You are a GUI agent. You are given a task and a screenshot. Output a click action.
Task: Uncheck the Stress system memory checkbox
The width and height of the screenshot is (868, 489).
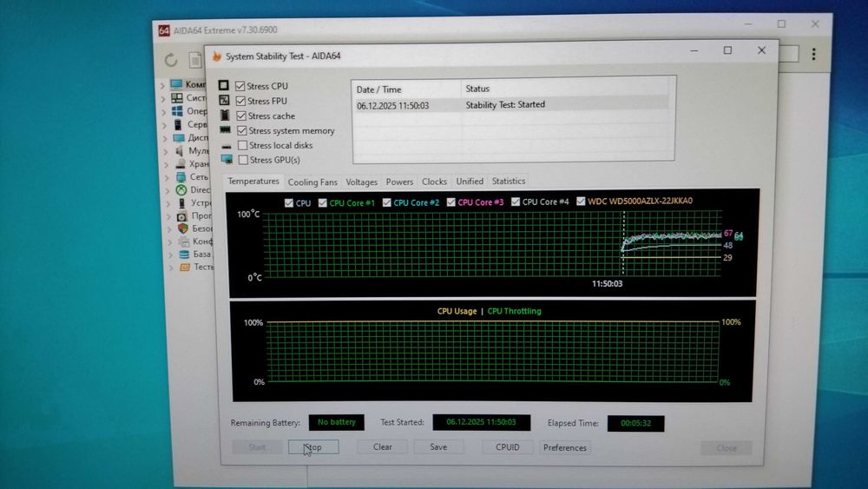pyautogui.click(x=242, y=130)
